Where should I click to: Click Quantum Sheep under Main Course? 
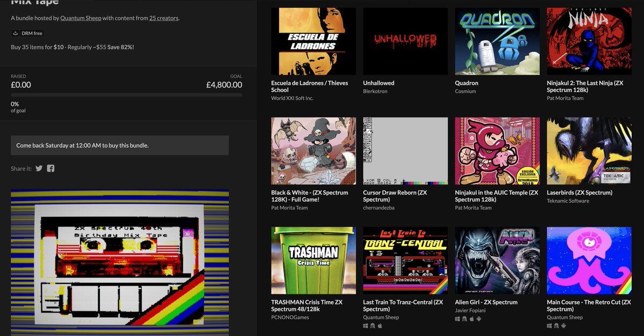pos(565,317)
